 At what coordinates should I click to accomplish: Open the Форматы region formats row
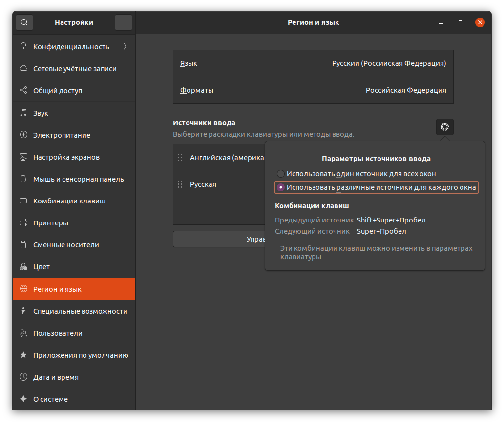click(x=313, y=90)
